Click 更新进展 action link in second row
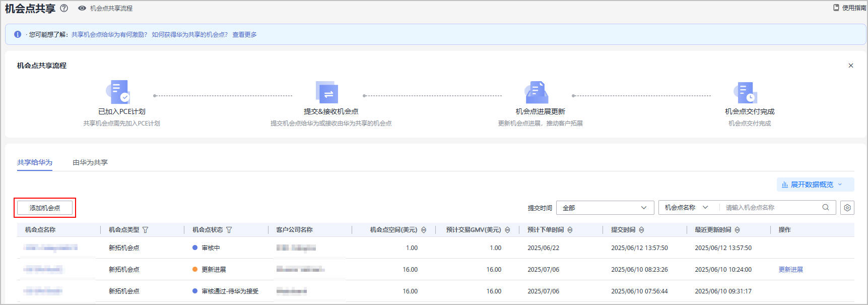The height and width of the screenshot is (305, 868). click(790, 270)
